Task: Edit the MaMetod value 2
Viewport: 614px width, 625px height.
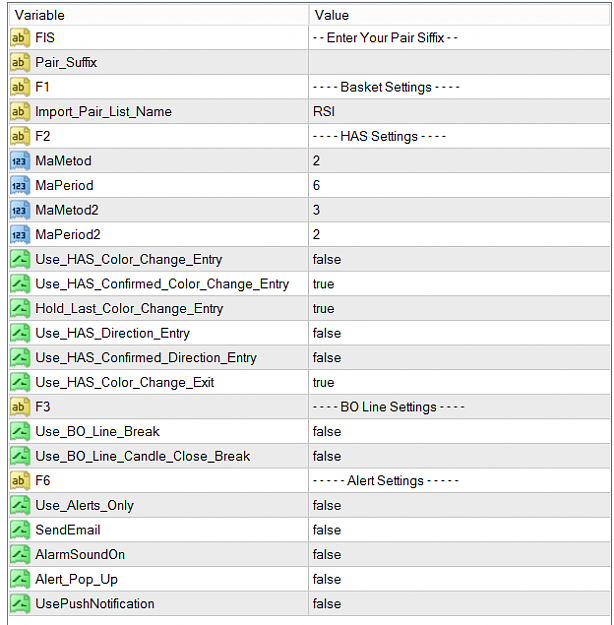Action: click(x=459, y=161)
